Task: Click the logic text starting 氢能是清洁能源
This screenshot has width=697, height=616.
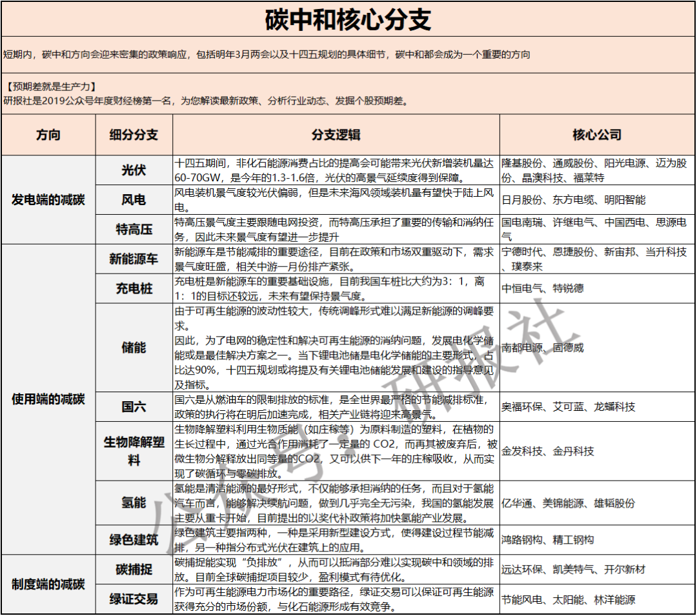Action: 334,502
